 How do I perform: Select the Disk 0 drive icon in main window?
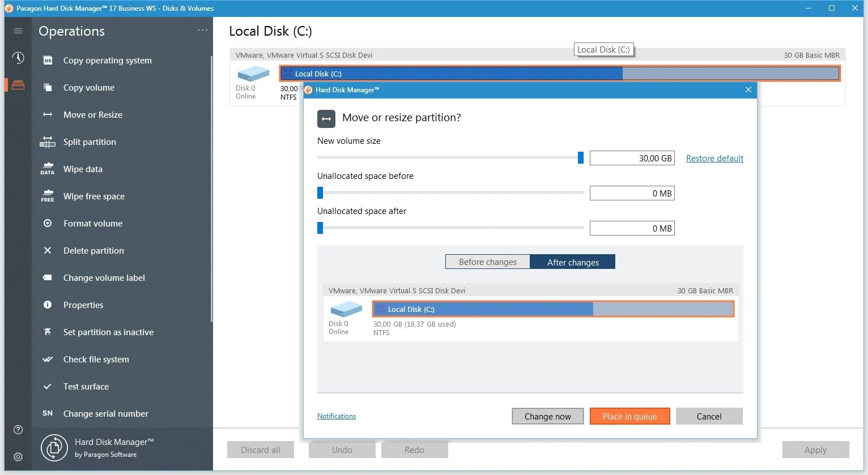[253, 74]
